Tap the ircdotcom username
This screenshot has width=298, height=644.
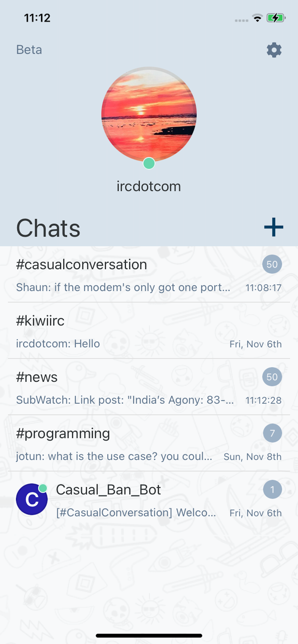pos(149,186)
